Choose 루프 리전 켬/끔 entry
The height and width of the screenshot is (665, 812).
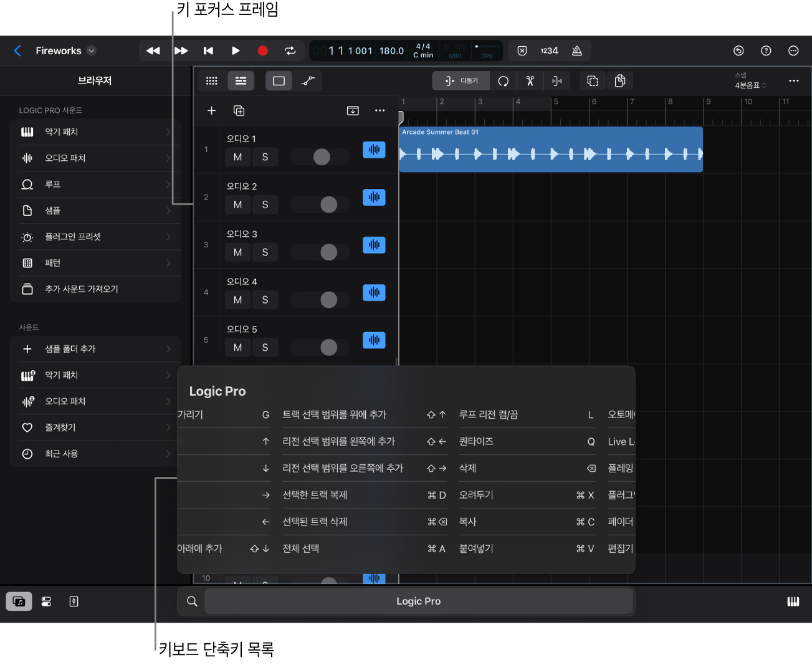(x=527, y=414)
